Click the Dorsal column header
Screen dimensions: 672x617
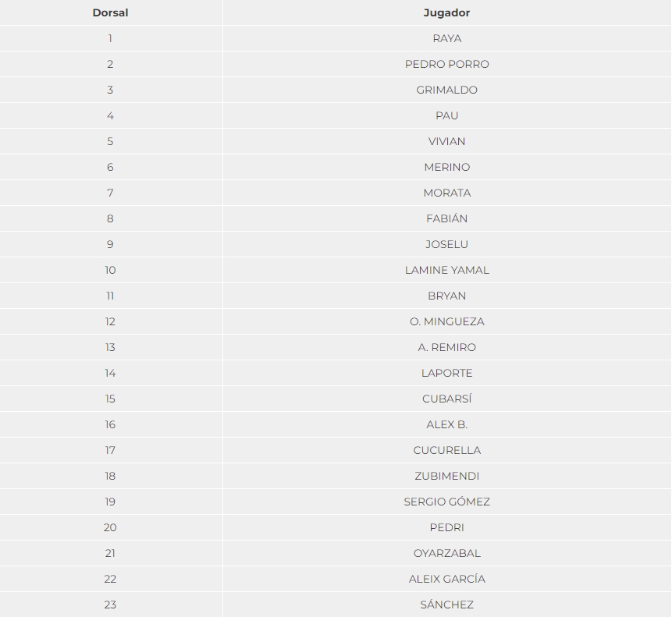pos(110,12)
